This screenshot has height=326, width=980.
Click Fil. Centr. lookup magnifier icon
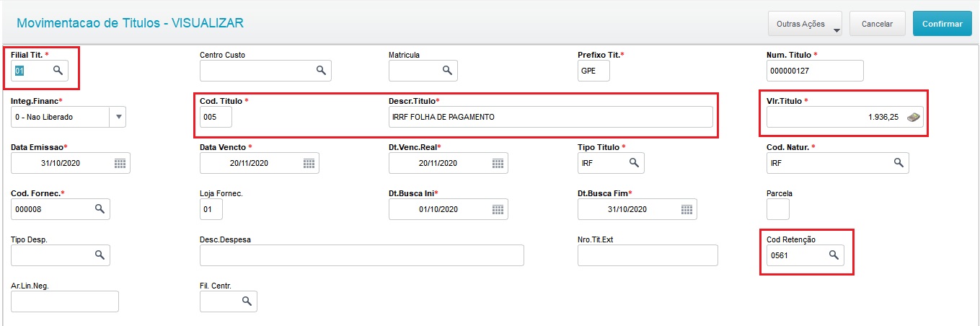[247, 301]
